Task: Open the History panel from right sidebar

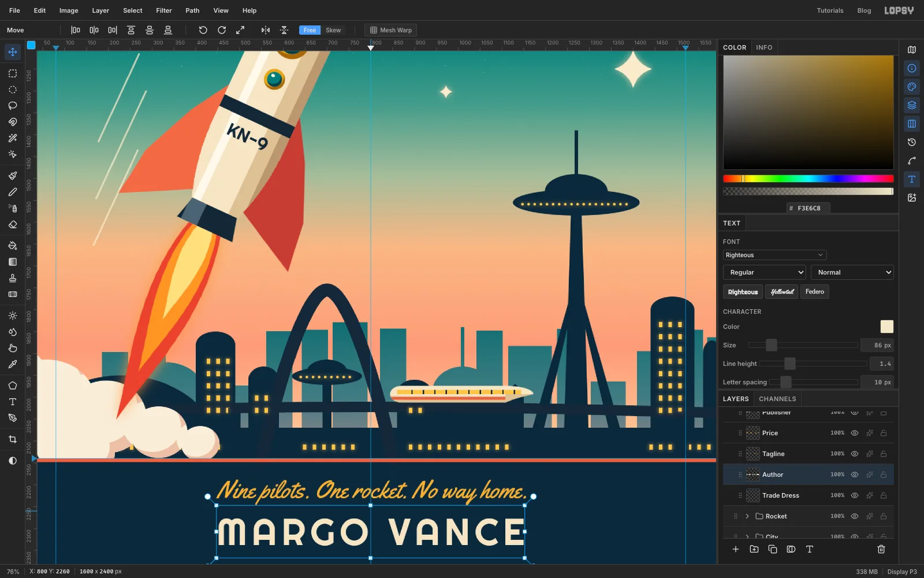Action: (x=912, y=142)
